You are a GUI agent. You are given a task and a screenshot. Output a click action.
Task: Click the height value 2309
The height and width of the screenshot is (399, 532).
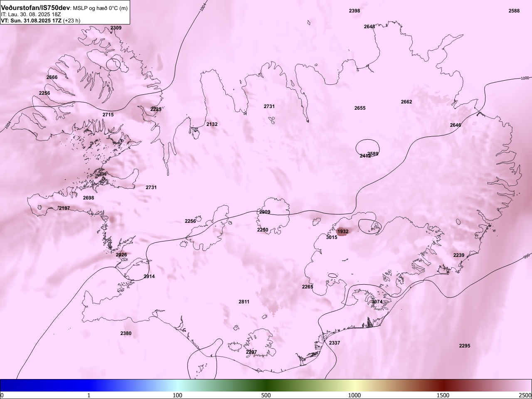click(116, 28)
